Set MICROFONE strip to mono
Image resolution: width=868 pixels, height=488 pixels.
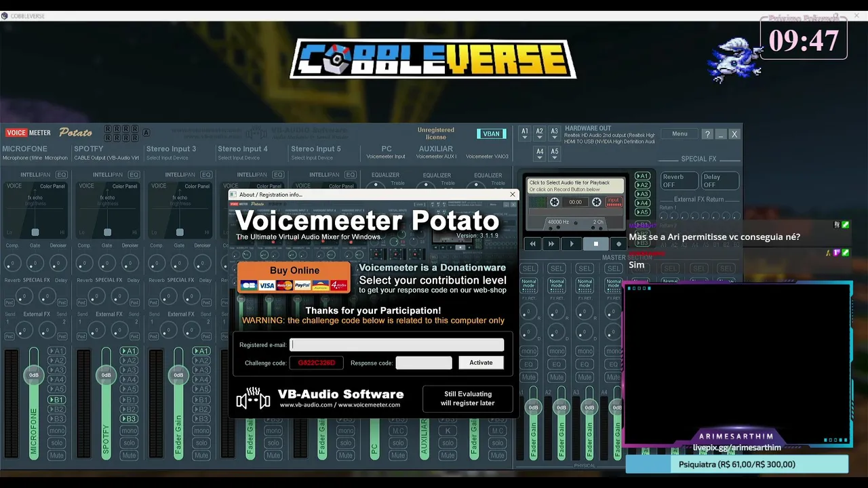click(57, 431)
